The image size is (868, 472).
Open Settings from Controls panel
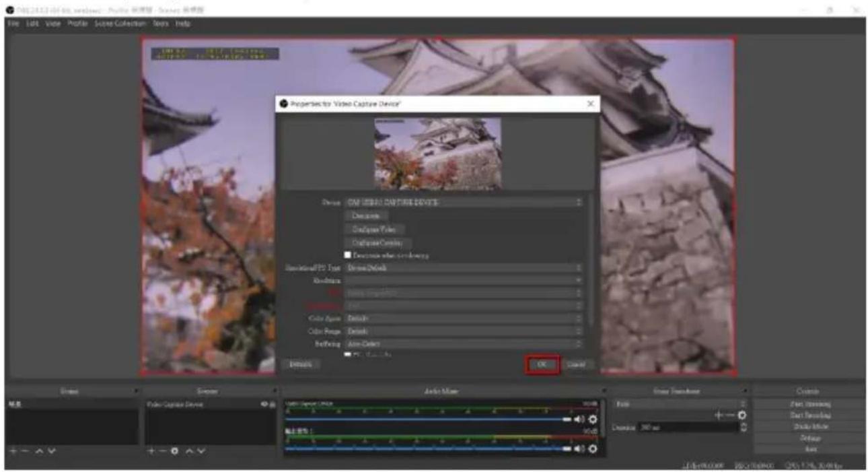coord(809,438)
